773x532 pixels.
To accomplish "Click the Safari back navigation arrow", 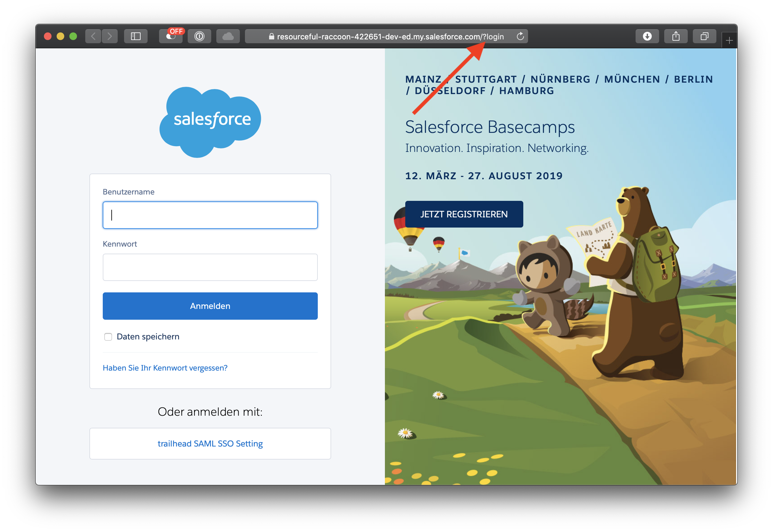I will pyautogui.click(x=93, y=36).
